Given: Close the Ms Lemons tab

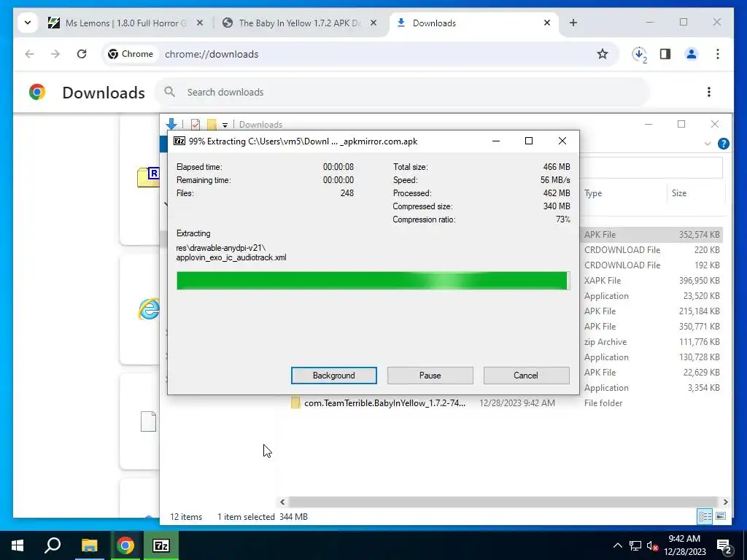Looking at the screenshot, I should (x=200, y=23).
